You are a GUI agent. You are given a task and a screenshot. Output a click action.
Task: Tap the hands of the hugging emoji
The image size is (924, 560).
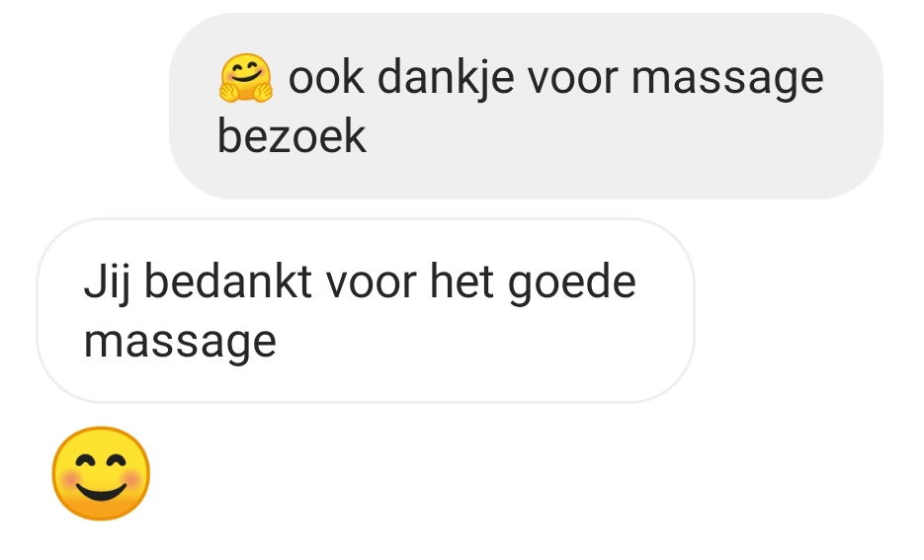click(x=246, y=93)
